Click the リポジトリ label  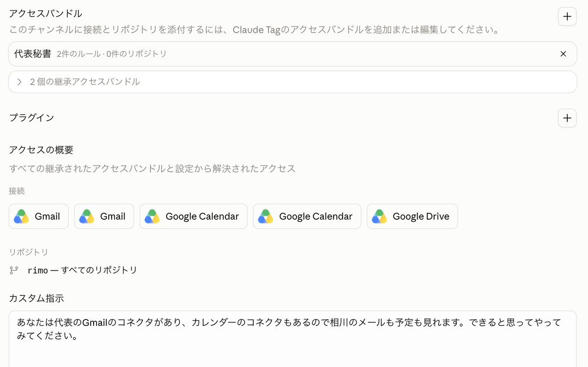pyautogui.click(x=28, y=252)
